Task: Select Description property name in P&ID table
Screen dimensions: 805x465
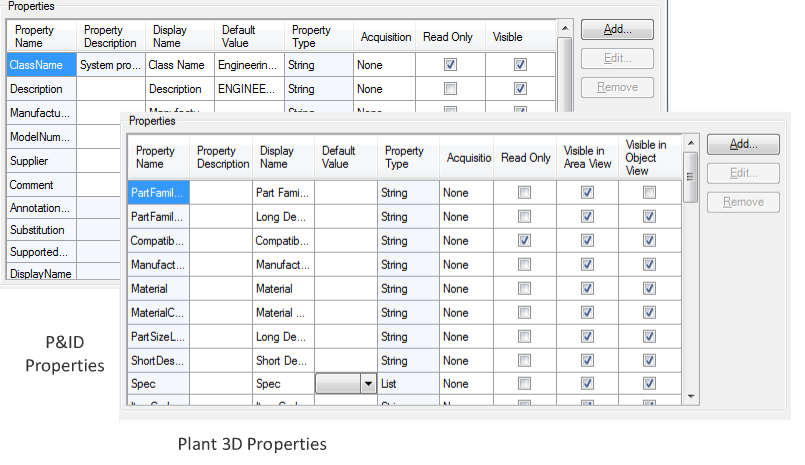Action: pyautogui.click(x=42, y=89)
